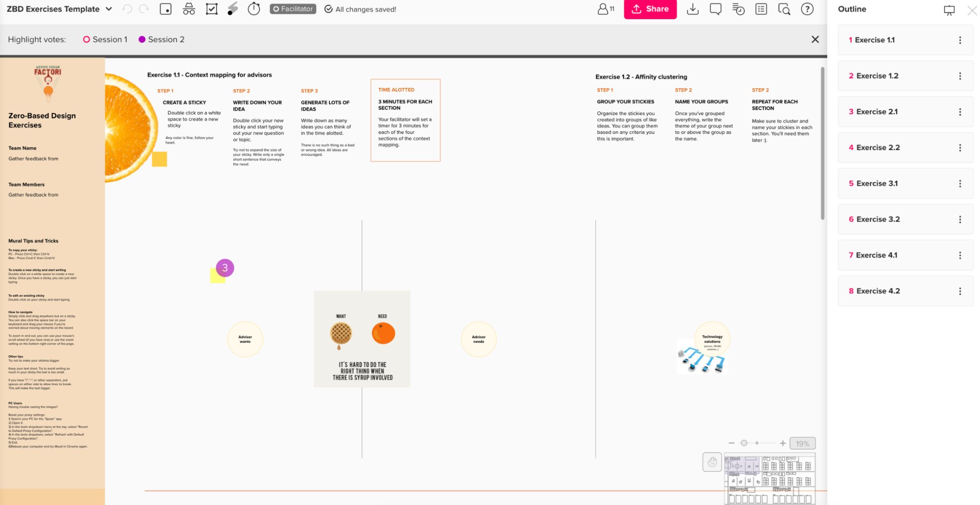Start the timer tool
The height and width of the screenshot is (505, 980).
point(254,9)
